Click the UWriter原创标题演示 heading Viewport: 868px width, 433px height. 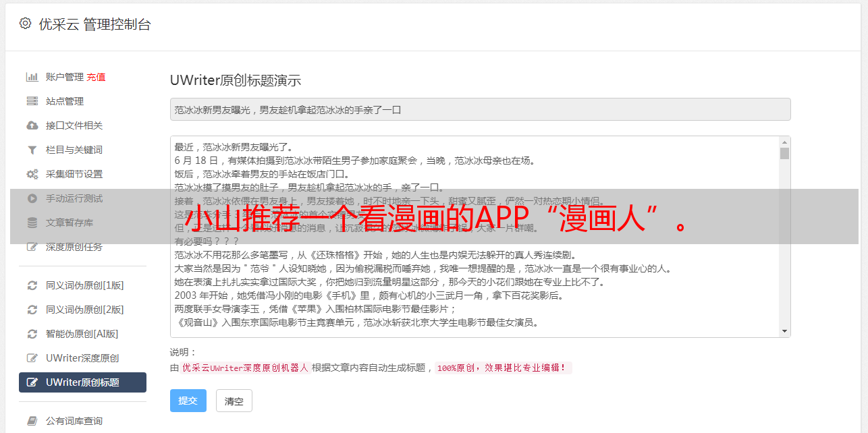pyautogui.click(x=236, y=80)
